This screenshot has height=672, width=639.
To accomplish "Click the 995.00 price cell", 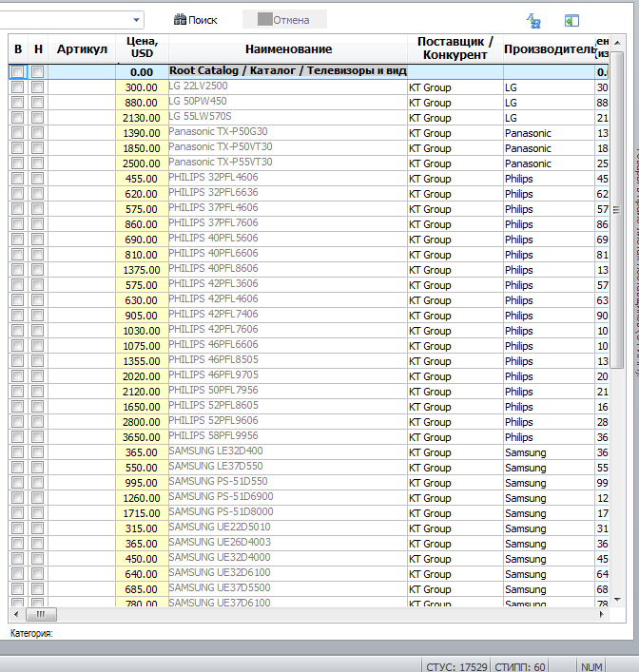I will point(142,483).
